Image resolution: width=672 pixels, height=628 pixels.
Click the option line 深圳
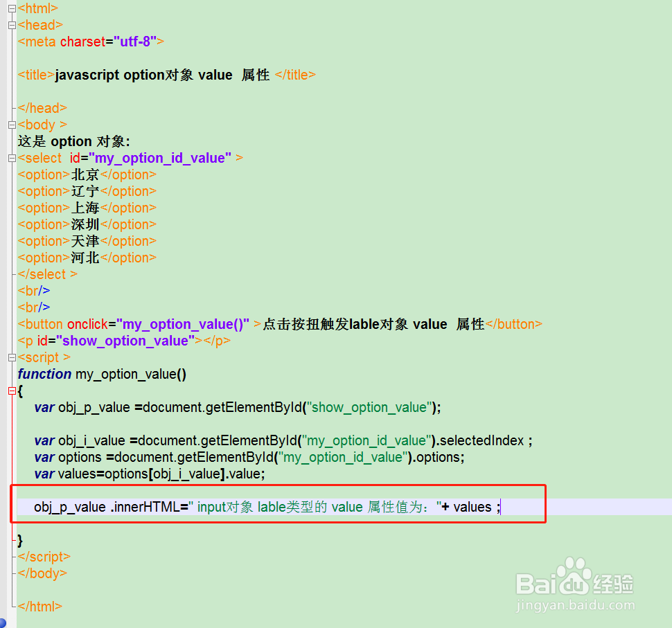click(x=87, y=224)
